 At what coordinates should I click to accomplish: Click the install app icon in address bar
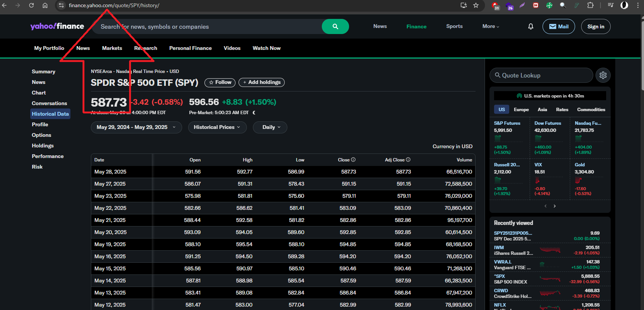click(x=463, y=5)
